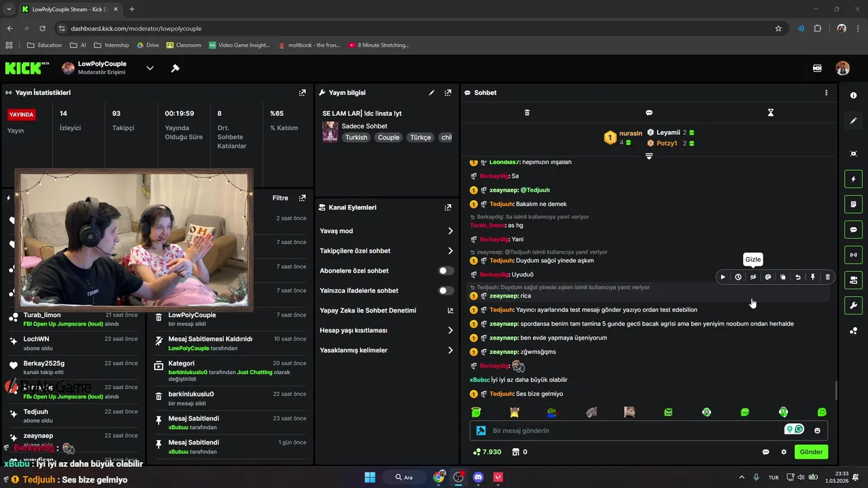
Task: Copy the message with copy icon
Action: 783,277
